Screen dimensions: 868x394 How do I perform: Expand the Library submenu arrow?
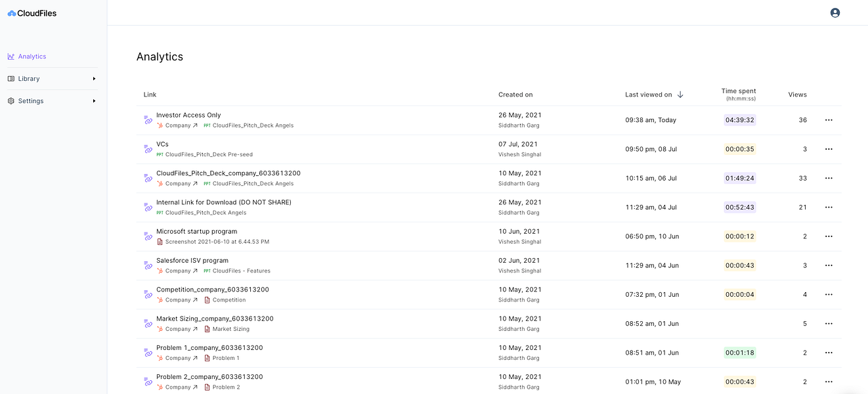pos(94,79)
